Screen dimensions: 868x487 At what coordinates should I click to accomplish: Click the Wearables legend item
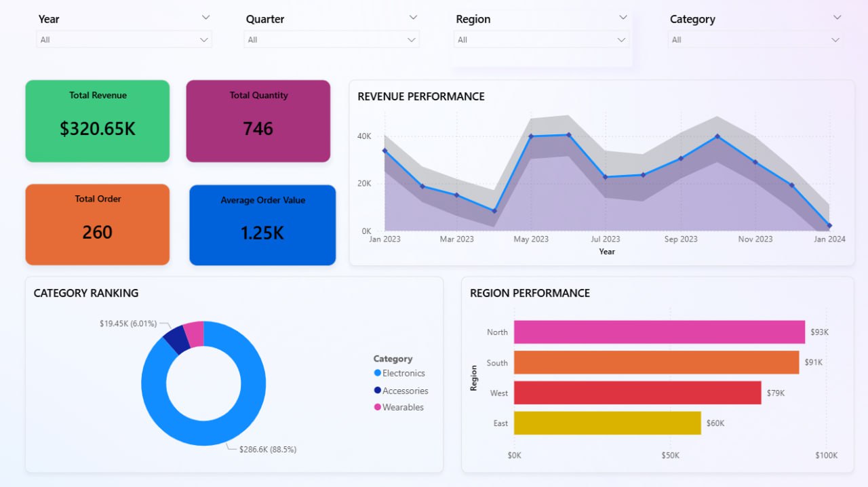click(x=402, y=407)
